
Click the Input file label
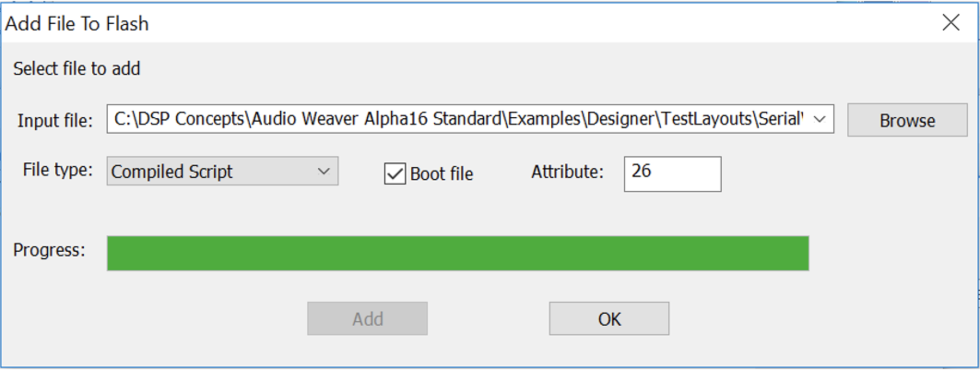[x=55, y=121]
